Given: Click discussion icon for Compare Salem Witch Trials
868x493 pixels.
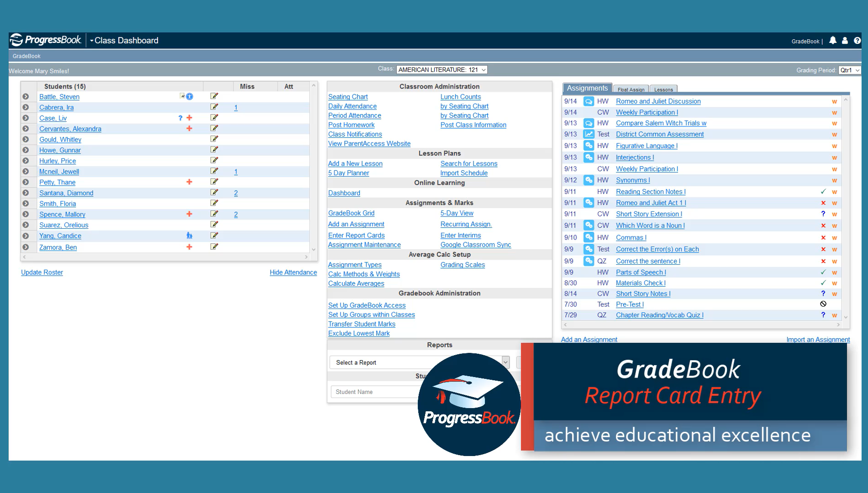Looking at the screenshot, I should click(x=589, y=123).
